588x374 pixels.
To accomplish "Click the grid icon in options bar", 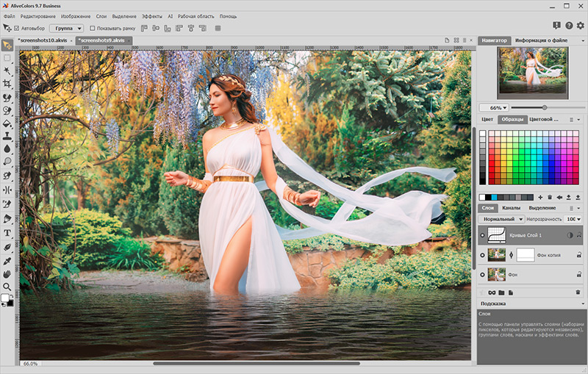I will coord(218,28).
